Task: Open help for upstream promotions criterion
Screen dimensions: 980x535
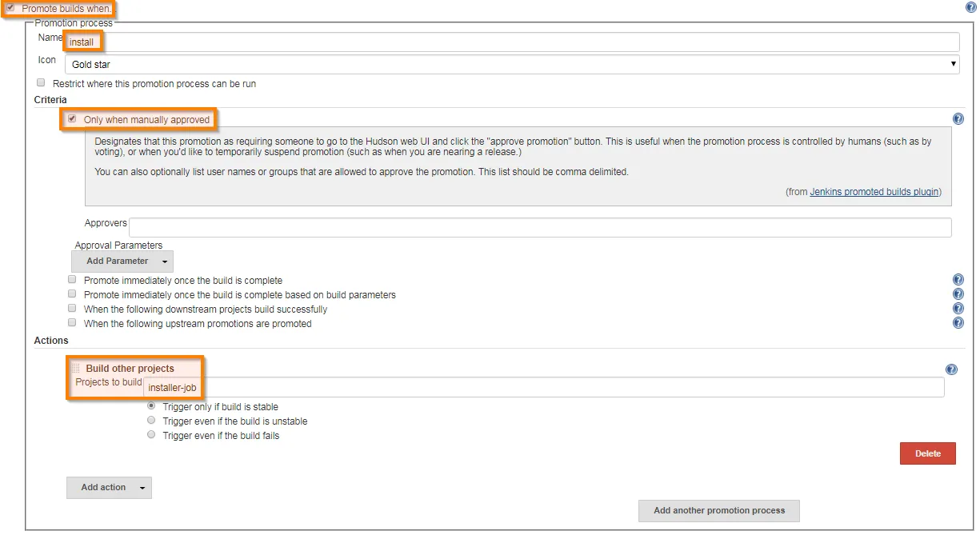Action: point(958,323)
